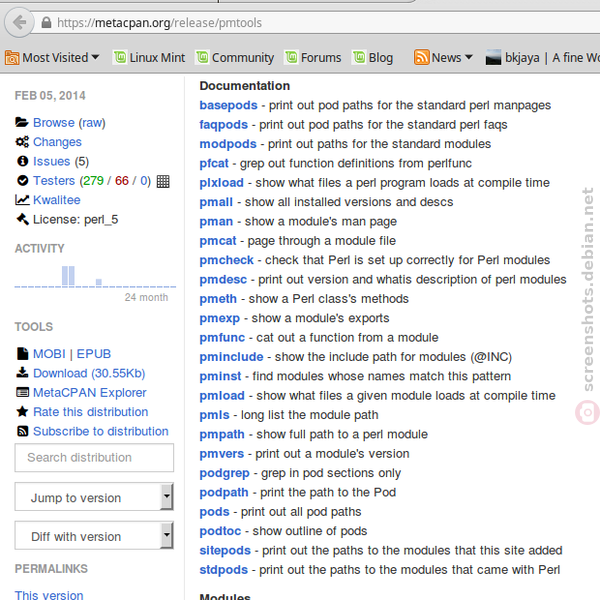The width and height of the screenshot is (600, 600).
Task: Click the bkjaya bookmark favicon
Action: click(x=493, y=57)
